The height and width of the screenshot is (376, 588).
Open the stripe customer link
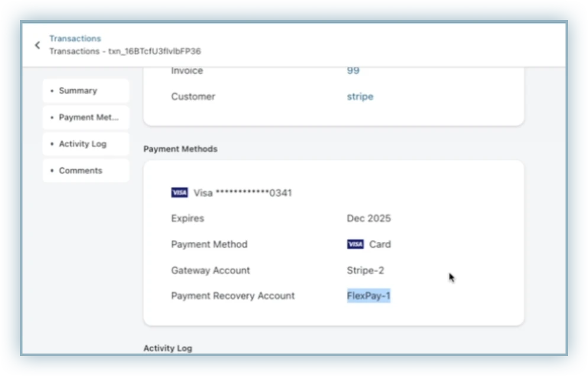360,96
